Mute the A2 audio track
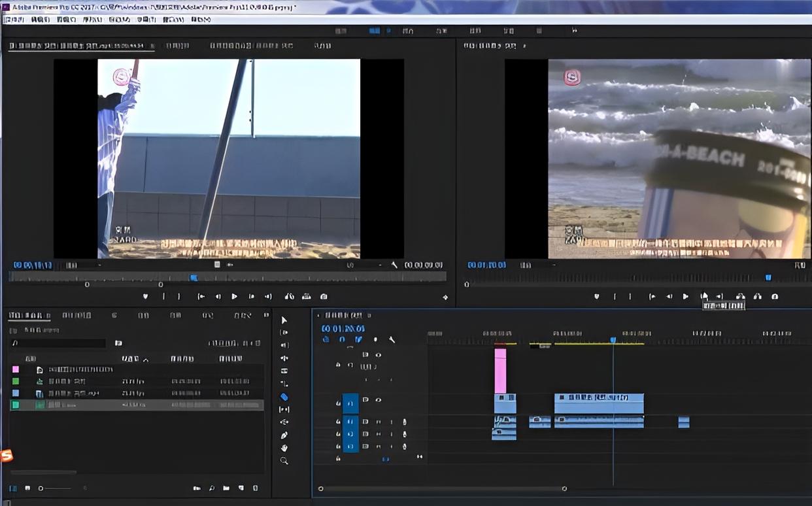 point(379,434)
